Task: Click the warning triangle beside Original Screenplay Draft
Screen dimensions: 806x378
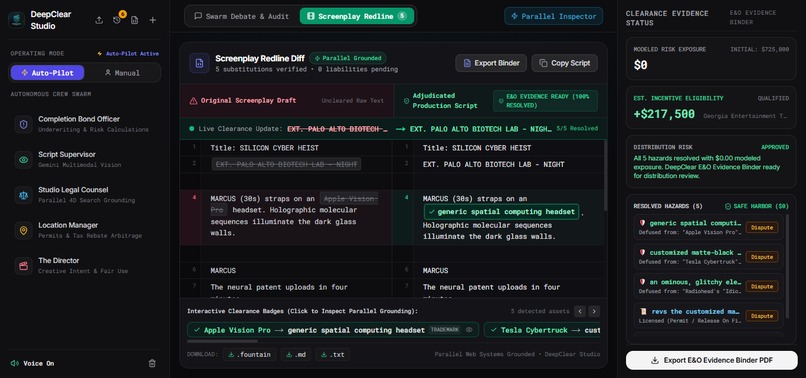Action: pyautogui.click(x=194, y=101)
